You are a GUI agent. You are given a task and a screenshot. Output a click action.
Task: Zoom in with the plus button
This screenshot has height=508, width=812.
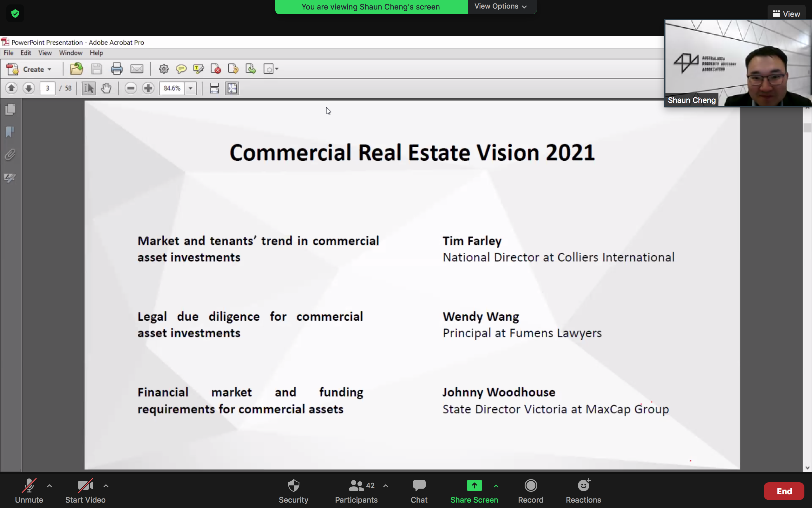[x=148, y=88]
